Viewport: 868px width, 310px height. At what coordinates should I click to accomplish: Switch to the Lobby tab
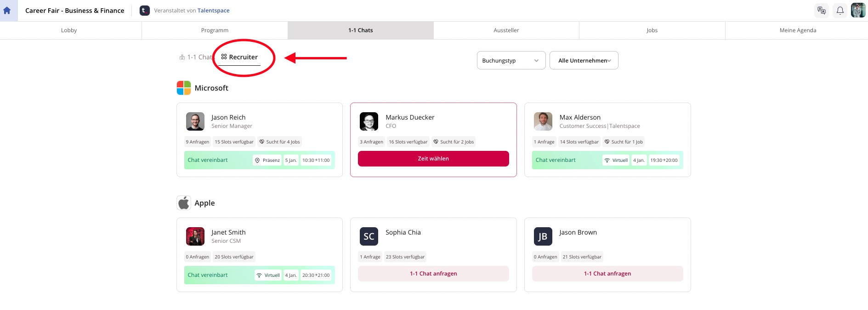point(69,30)
